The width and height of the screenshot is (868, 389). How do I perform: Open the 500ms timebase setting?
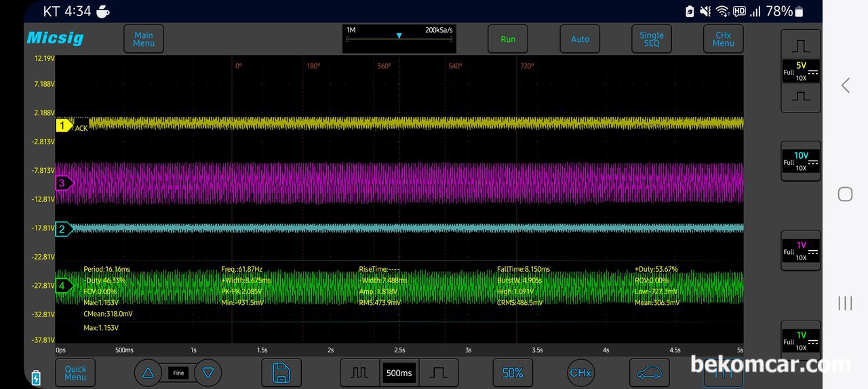pos(399,373)
